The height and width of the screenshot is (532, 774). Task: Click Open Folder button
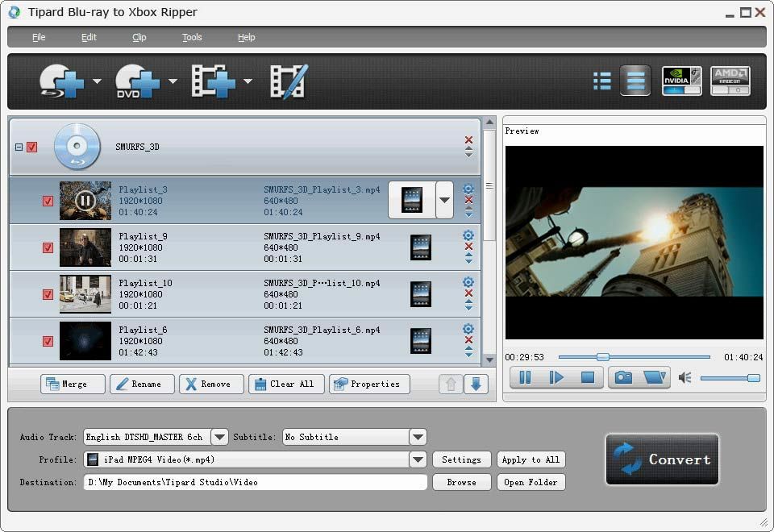[531, 482]
